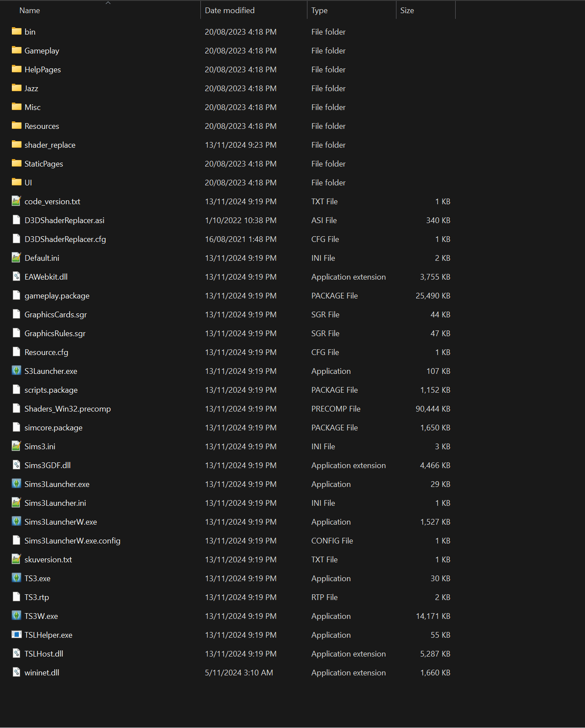
Task: Click the HelpPages folder icon
Action: tap(17, 69)
